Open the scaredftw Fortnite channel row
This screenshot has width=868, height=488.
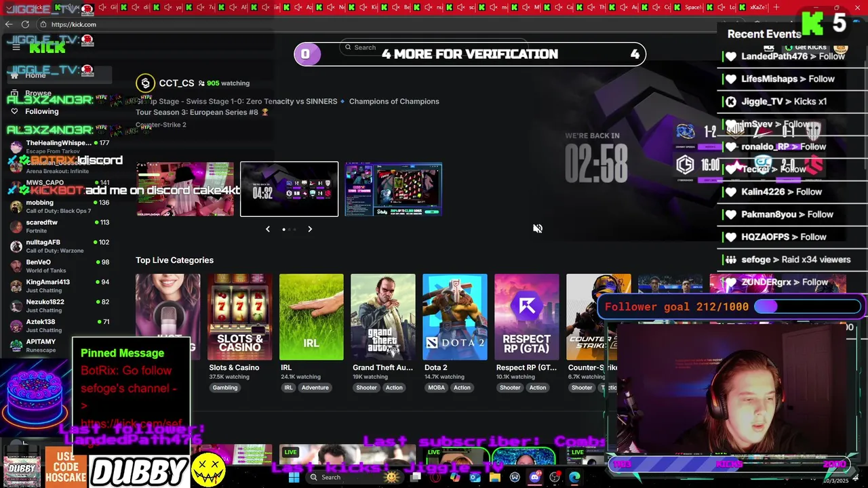coord(60,226)
